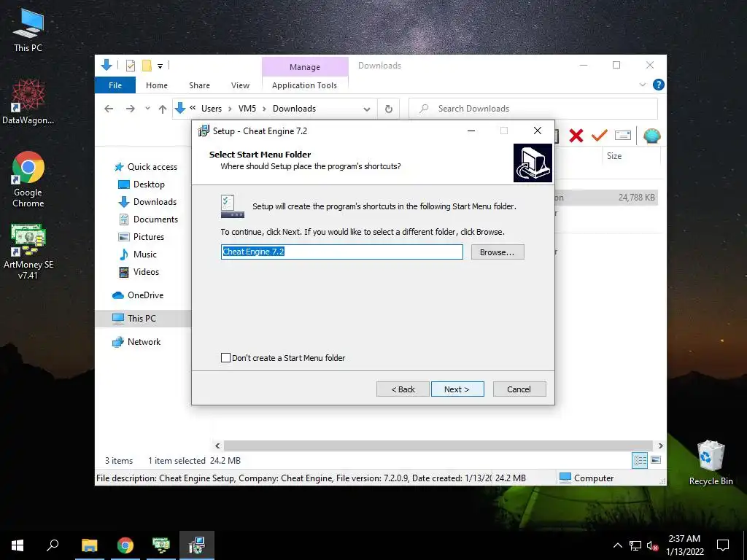Select Documents in navigation pane

pos(148,219)
